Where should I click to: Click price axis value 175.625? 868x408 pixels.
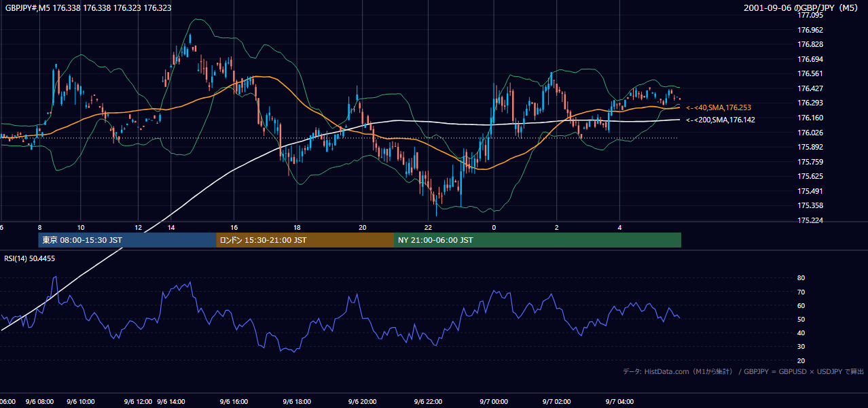click(810, 176)
